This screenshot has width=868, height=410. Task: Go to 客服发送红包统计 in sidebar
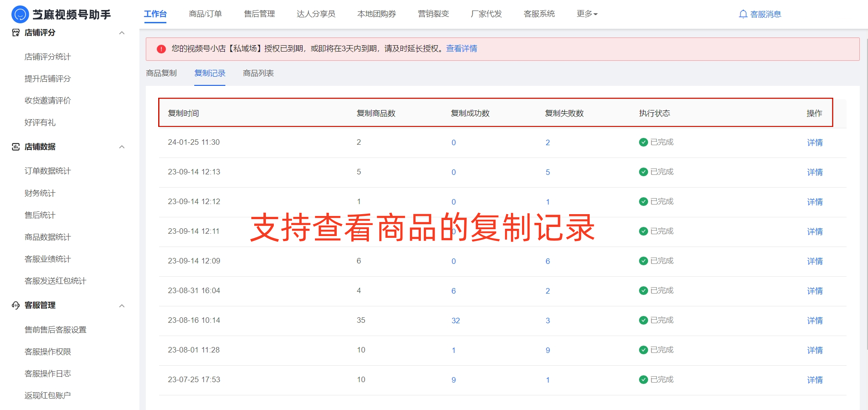(x=55, y=281)
